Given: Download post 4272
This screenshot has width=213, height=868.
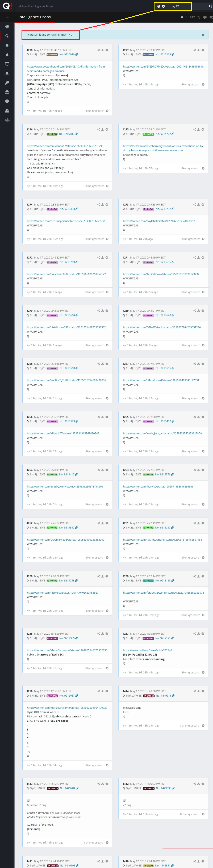Looking at the screenshot, I should (x=102, y=258).
